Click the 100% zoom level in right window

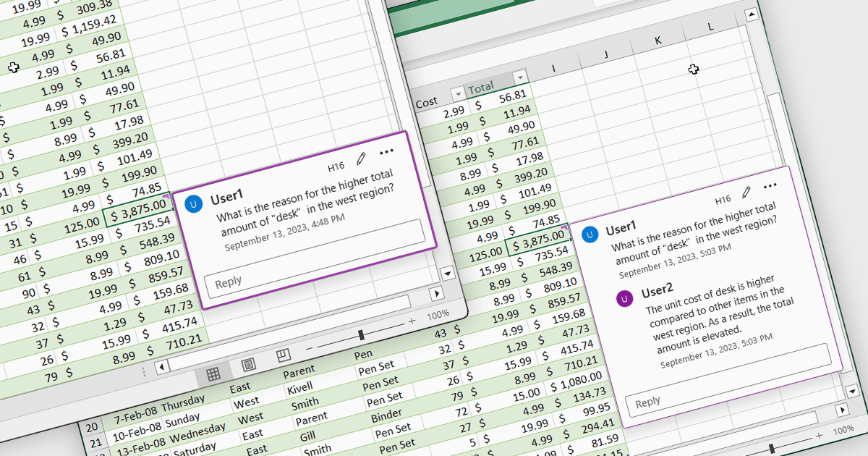coord(843,430)
